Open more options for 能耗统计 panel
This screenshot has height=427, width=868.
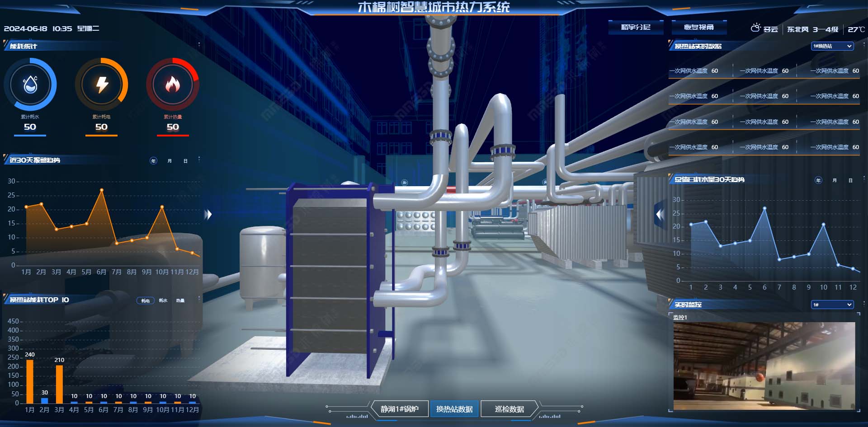[199, 45]
